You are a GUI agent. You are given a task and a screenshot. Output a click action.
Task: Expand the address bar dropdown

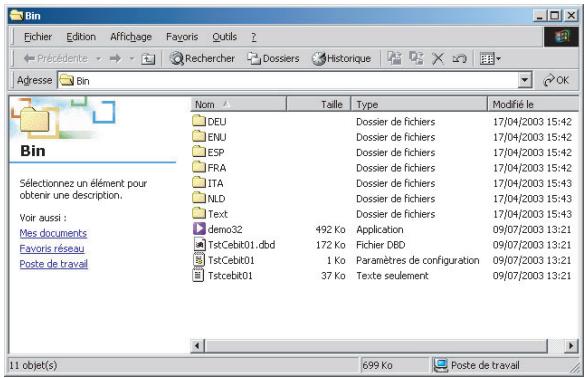click(x=525, y=80)
